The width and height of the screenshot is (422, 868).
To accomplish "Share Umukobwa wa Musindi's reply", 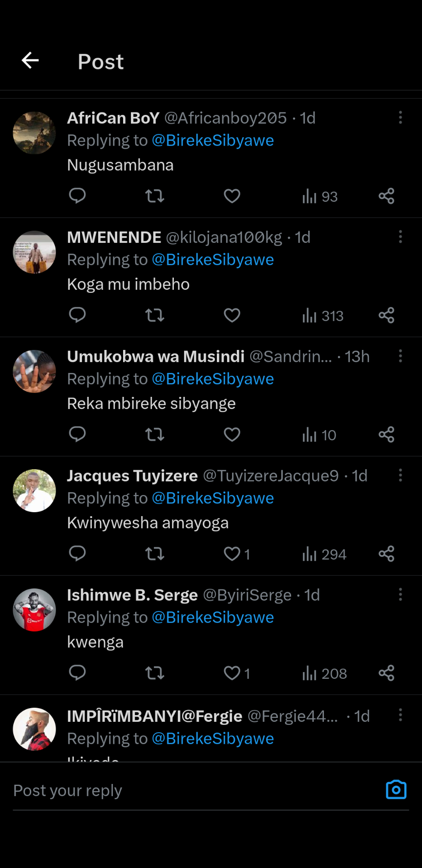I will coord(386,434).
